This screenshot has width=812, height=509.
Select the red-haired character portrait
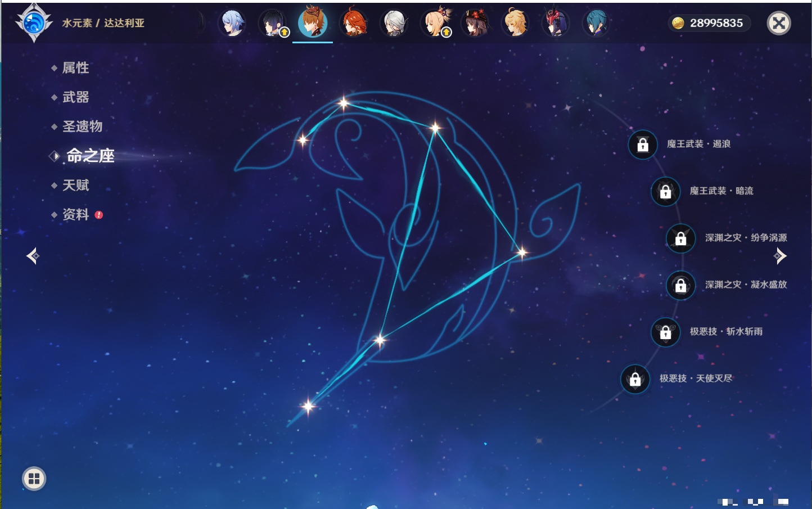point(354,23)
